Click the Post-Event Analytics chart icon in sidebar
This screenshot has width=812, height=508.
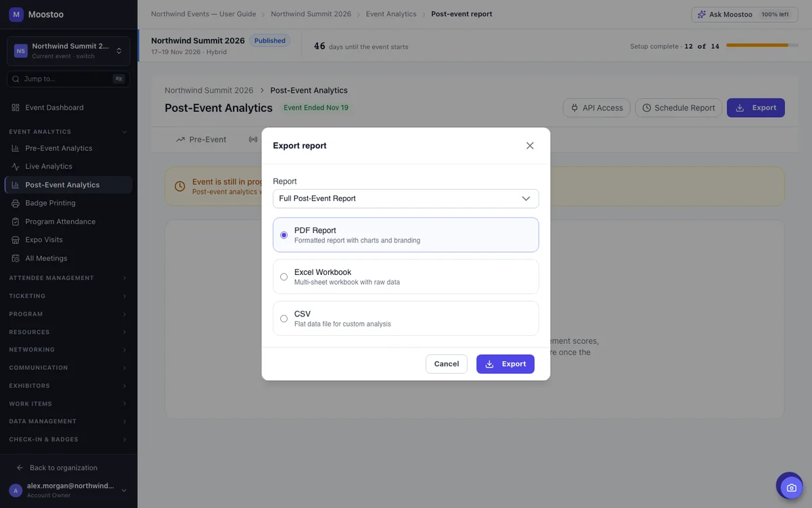(x=16, y=185)
